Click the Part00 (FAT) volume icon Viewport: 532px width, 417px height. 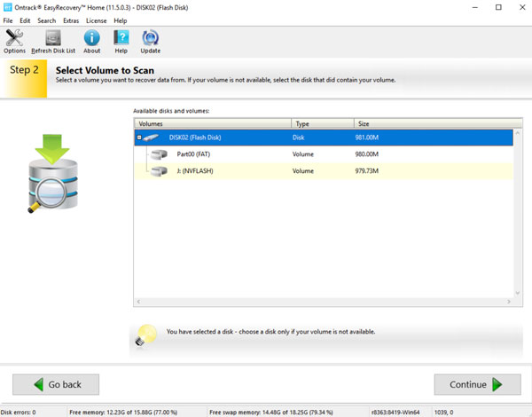coord(160,153)
